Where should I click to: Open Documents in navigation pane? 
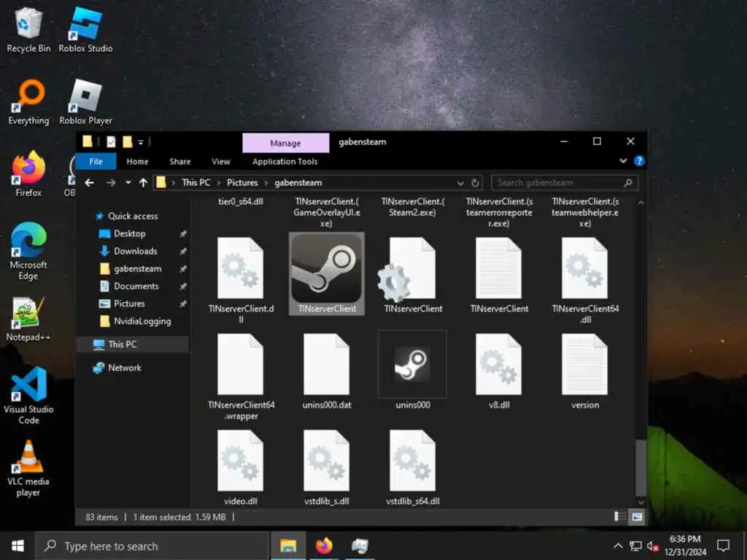click(x=136, y=286)
